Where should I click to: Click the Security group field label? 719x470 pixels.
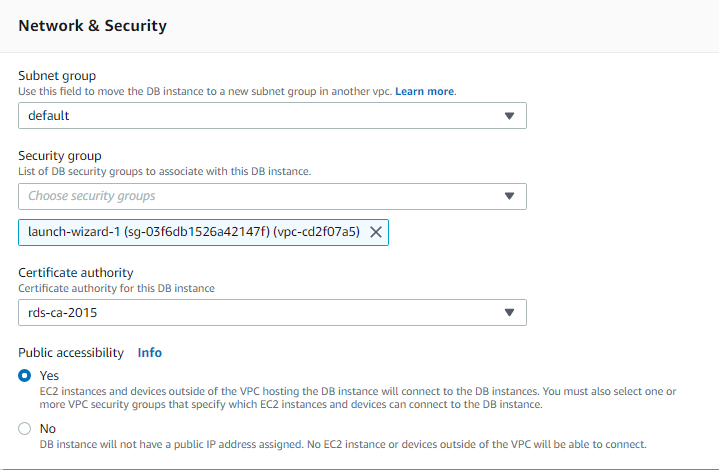(60, 156)
